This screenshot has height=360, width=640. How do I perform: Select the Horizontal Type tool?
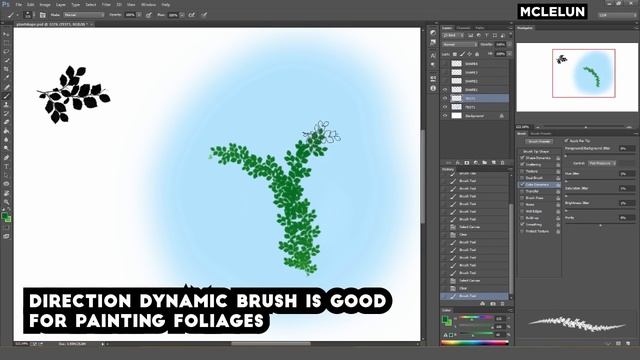[x=6, y=167]
